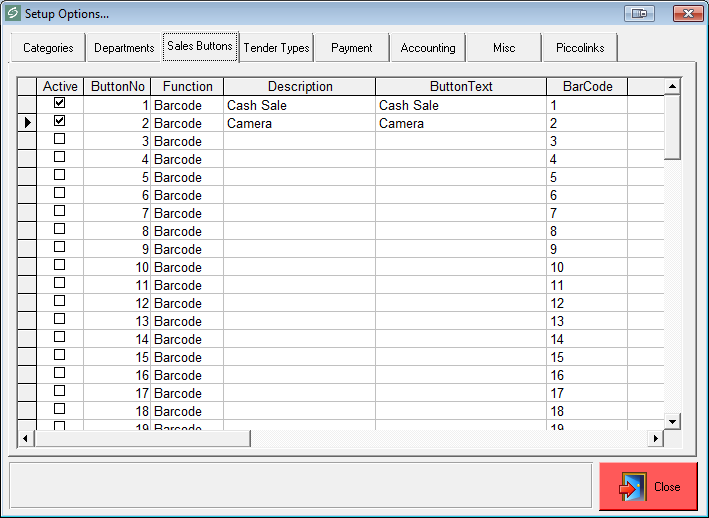The width and height of the screenshot is (709, 518).
Task: Switch to the Categories tab
Action: point(48,48)
